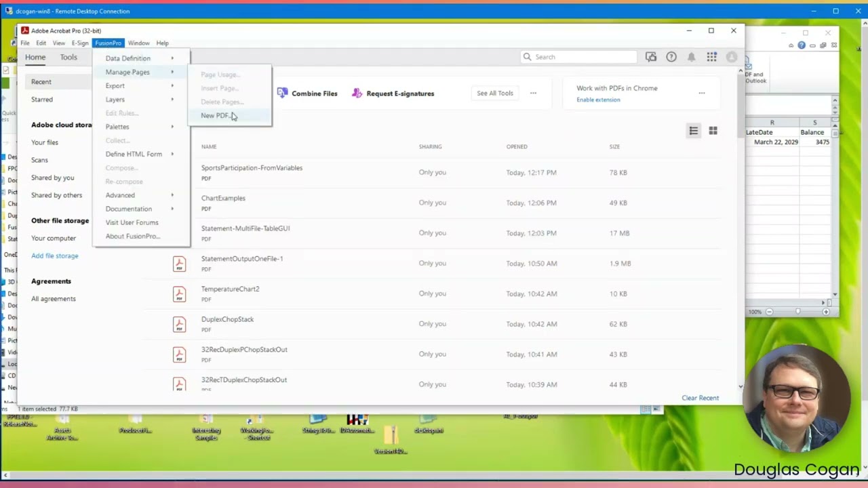Viewport: 868px width, 488px height.
Task: Expand the Layers submenu
Action: [140, 100]
